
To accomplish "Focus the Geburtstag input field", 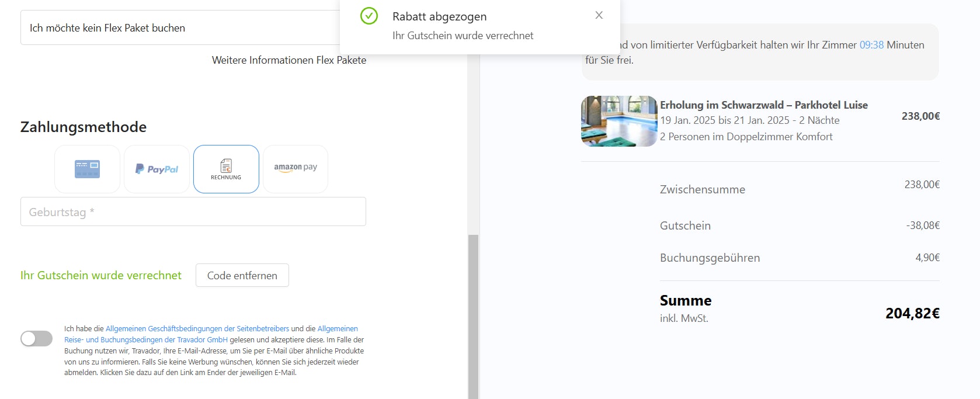I will 193,211.
